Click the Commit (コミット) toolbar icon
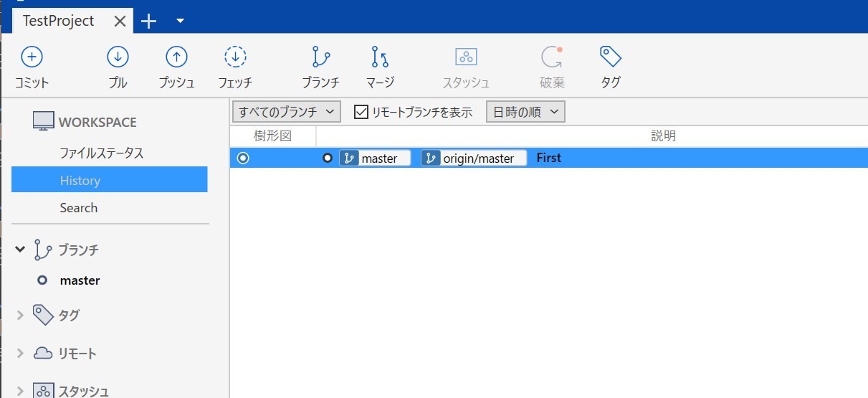 click(x=32, y=57)
